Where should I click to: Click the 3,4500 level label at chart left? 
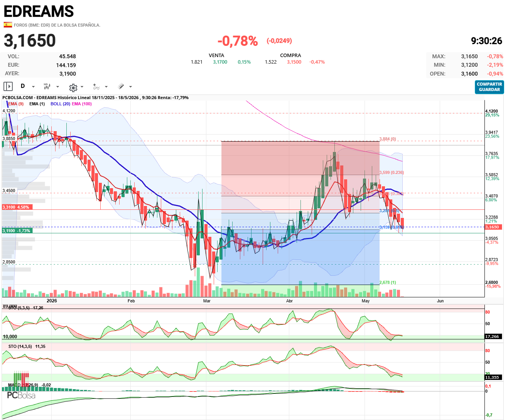click(x=9, y=191)
